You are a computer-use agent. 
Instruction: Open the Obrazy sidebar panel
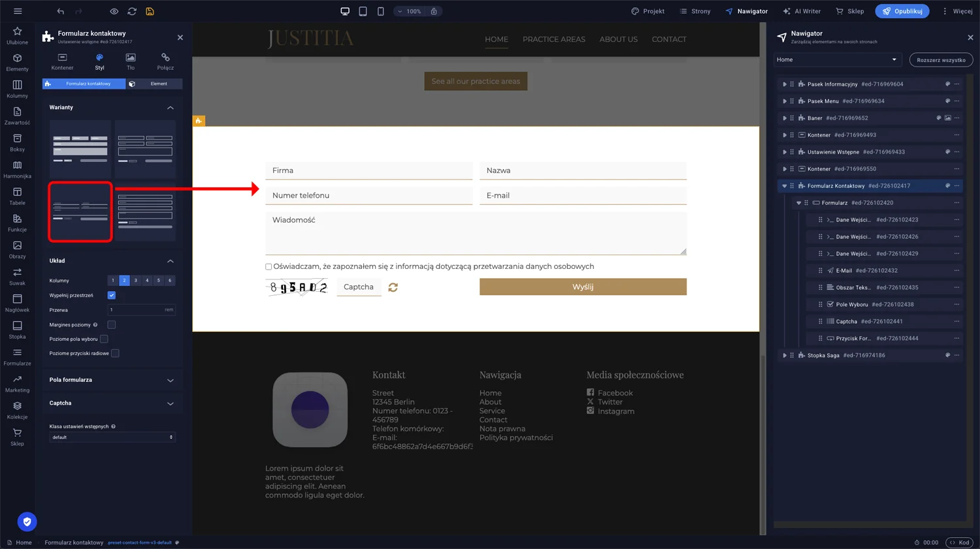point(17,249)
